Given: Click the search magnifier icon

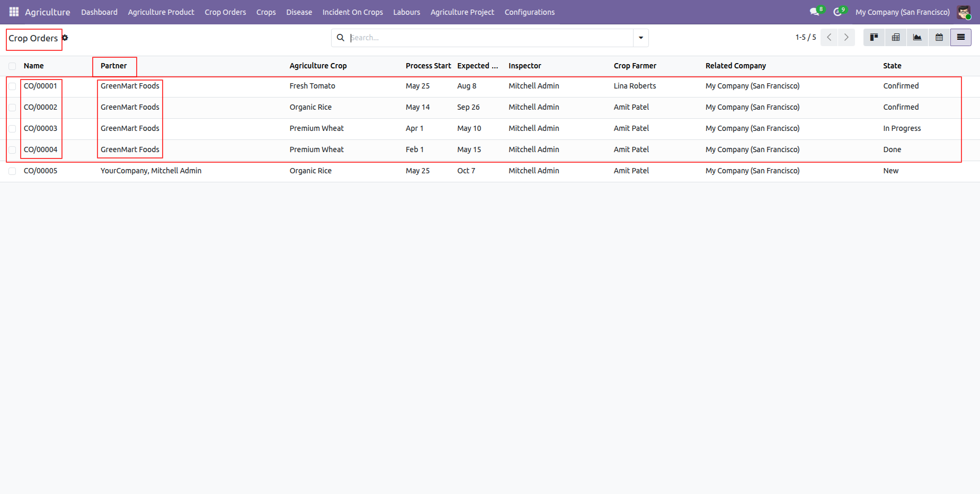Looking at the screenshot, I should [341, 38].
